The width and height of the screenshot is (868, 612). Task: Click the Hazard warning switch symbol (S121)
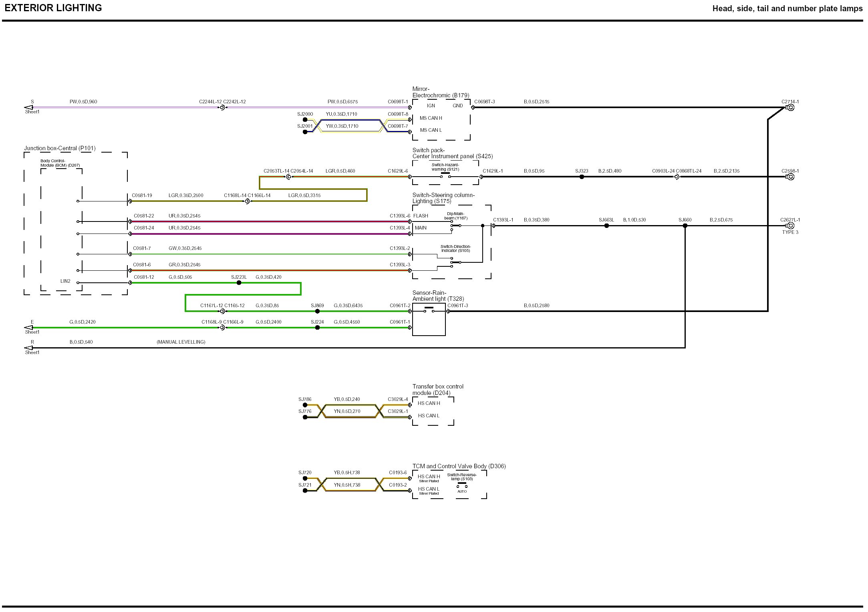445,175
